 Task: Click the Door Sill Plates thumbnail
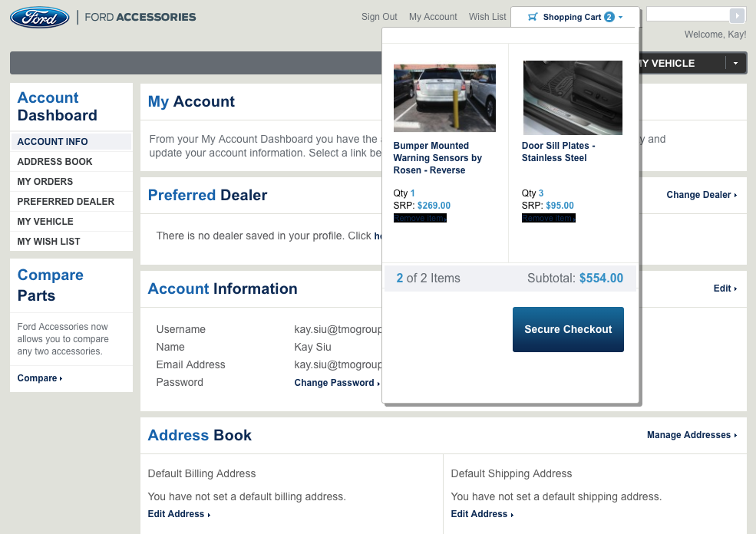pos(573,98)
